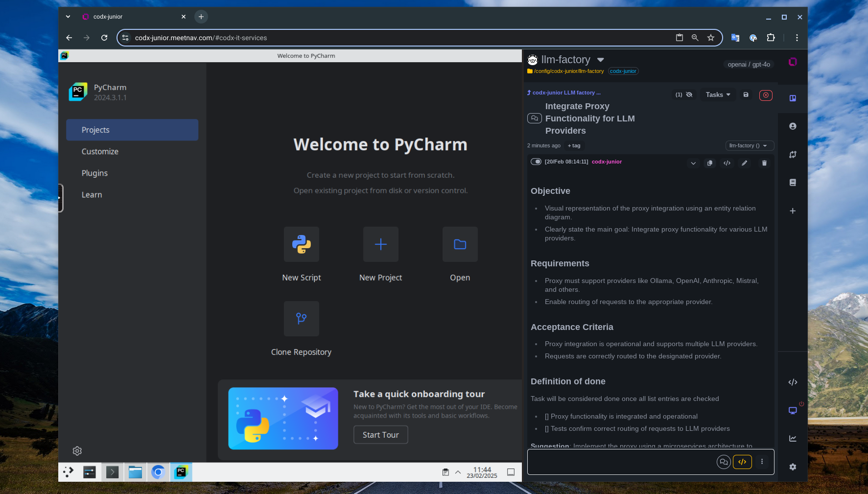Reload the browser page

tap(104, 38)
